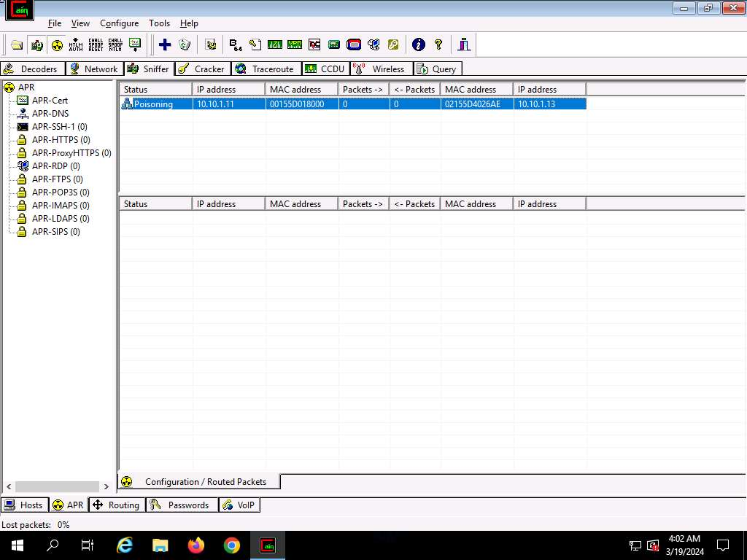Click the Exit door icon in toolbar
747x560 pixels.
[x=464, y=44]
